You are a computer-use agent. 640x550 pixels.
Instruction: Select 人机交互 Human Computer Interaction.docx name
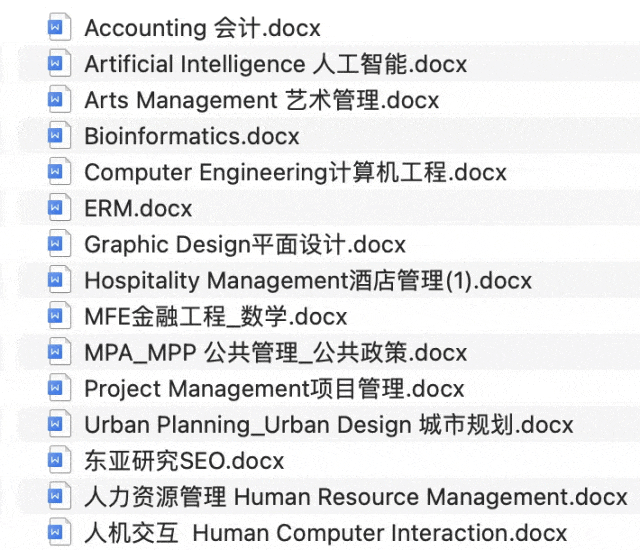pyautogui.click(x=325, y=533)
